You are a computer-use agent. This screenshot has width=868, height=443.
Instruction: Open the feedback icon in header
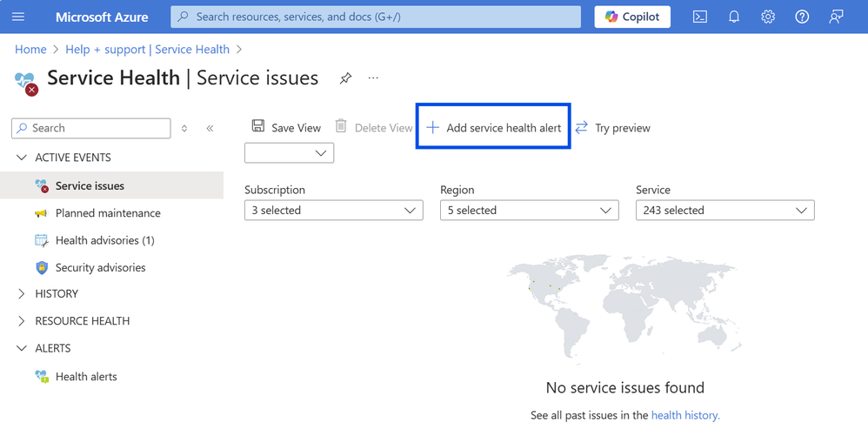point(836,17)
